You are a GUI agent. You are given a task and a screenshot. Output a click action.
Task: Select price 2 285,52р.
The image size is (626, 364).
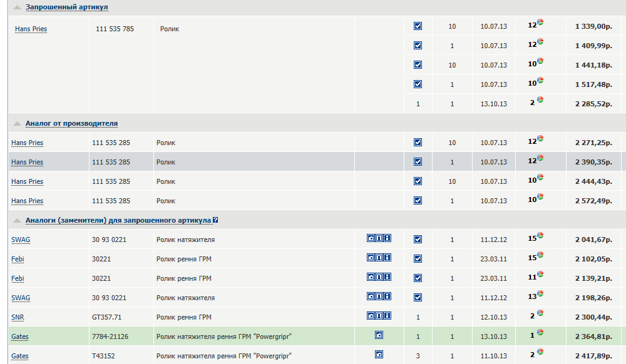click(x=593, y=104)
